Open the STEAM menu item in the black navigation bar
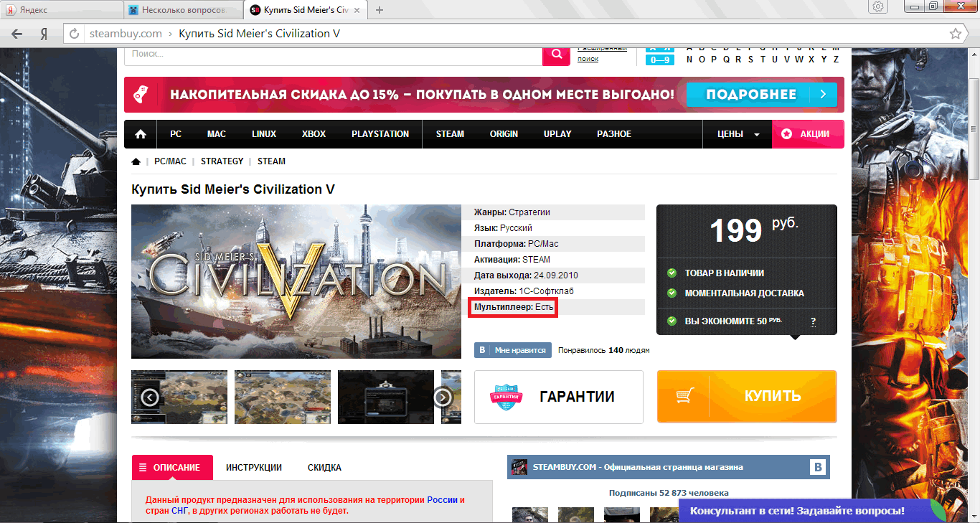Screen dimensions: 980x523 (450, 134)
